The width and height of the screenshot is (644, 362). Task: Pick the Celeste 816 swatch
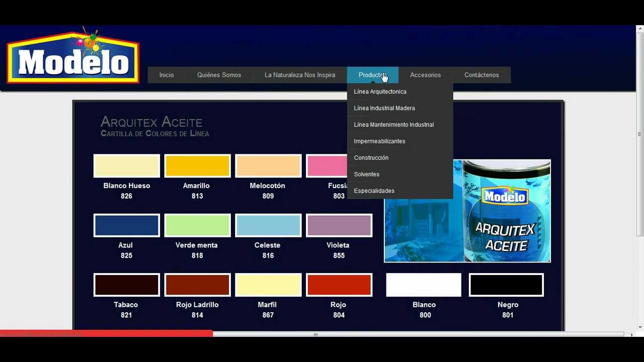pyautogui.click(x=268, y=226)
